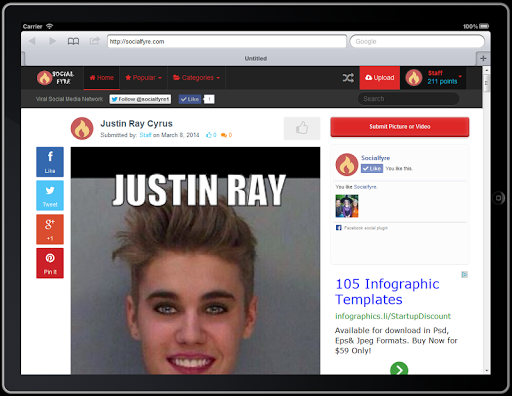Click Submit Picture or Video button

(x=400, y=127)
